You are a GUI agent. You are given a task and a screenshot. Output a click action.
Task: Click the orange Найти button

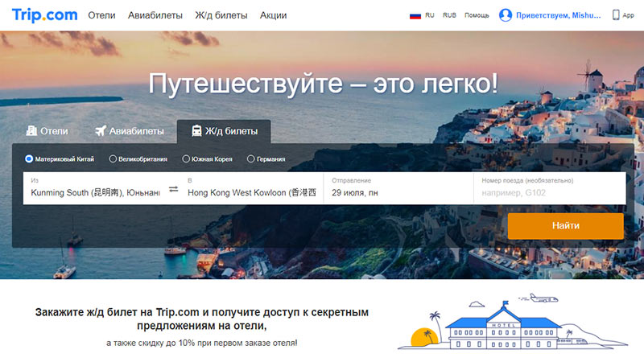coord(566,226)
